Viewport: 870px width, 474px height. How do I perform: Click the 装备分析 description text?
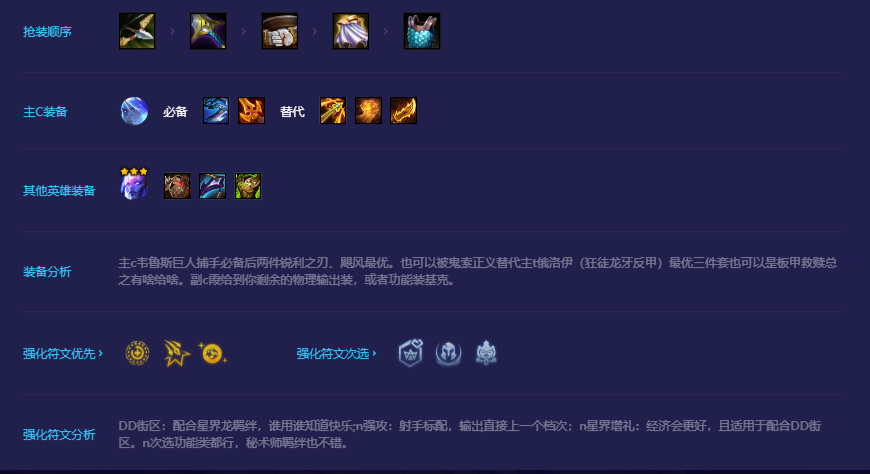[x=478, y=271]
